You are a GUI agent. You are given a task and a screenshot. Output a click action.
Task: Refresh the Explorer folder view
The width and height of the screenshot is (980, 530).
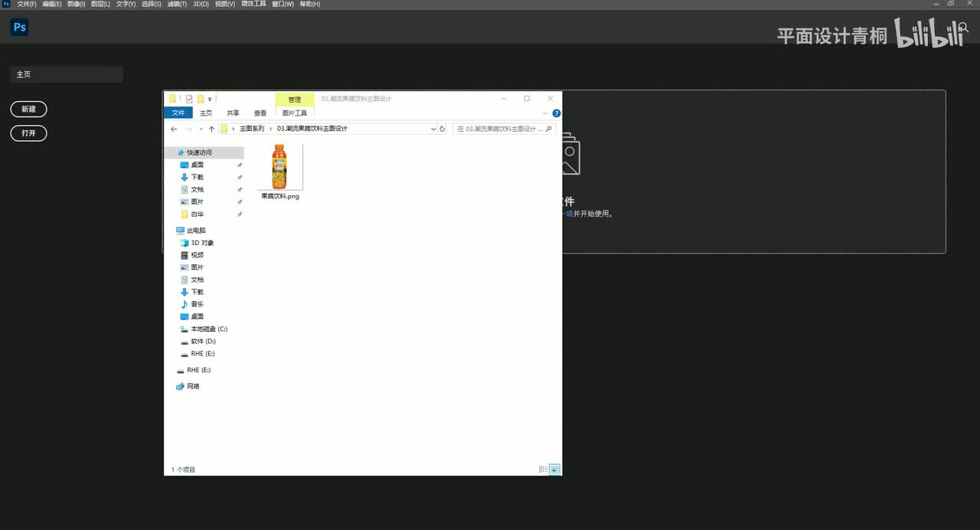pos(443,129)
